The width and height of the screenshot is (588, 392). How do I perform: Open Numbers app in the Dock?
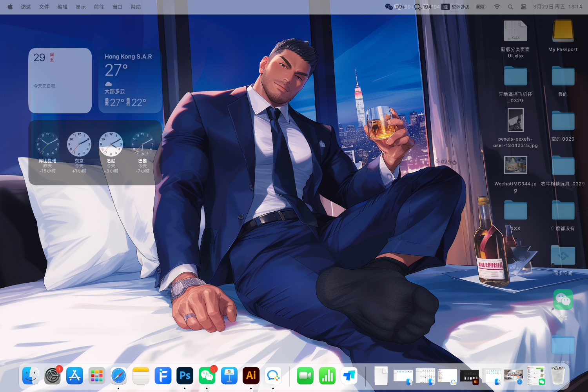(x=327, y=376)
